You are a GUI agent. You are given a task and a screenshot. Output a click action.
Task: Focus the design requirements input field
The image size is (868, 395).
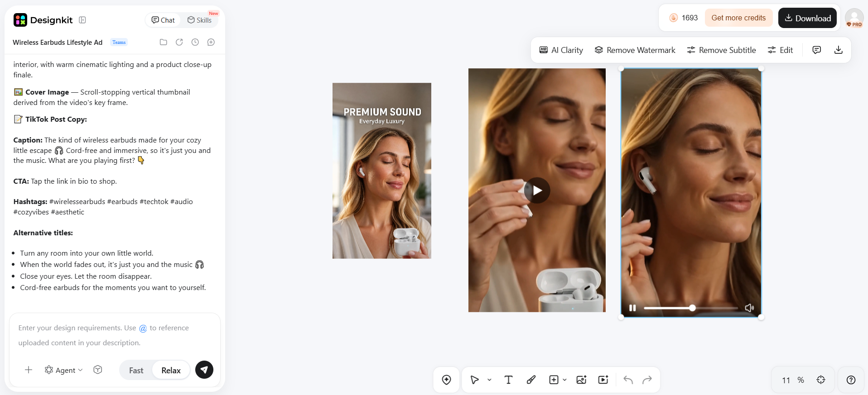(115, 335)
